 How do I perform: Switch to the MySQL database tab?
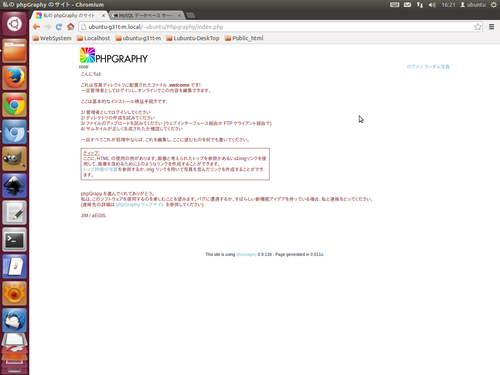tap(146, 15)
